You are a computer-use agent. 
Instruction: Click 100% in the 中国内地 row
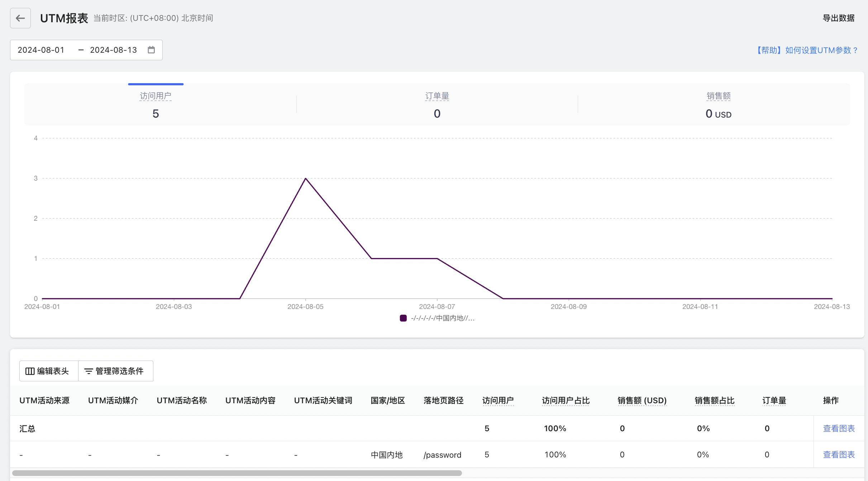point(555,454)
